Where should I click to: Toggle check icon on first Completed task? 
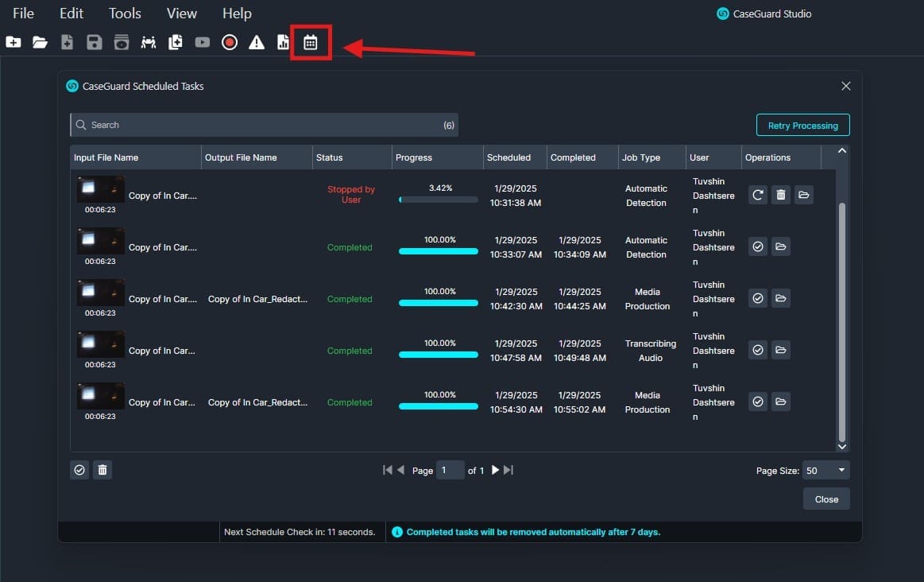(758, 247)
